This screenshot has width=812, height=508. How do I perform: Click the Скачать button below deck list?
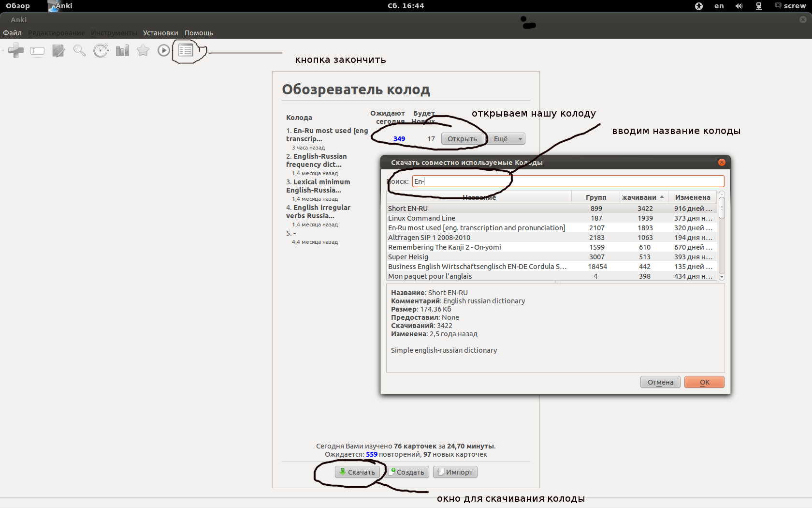tap(358, 472)
